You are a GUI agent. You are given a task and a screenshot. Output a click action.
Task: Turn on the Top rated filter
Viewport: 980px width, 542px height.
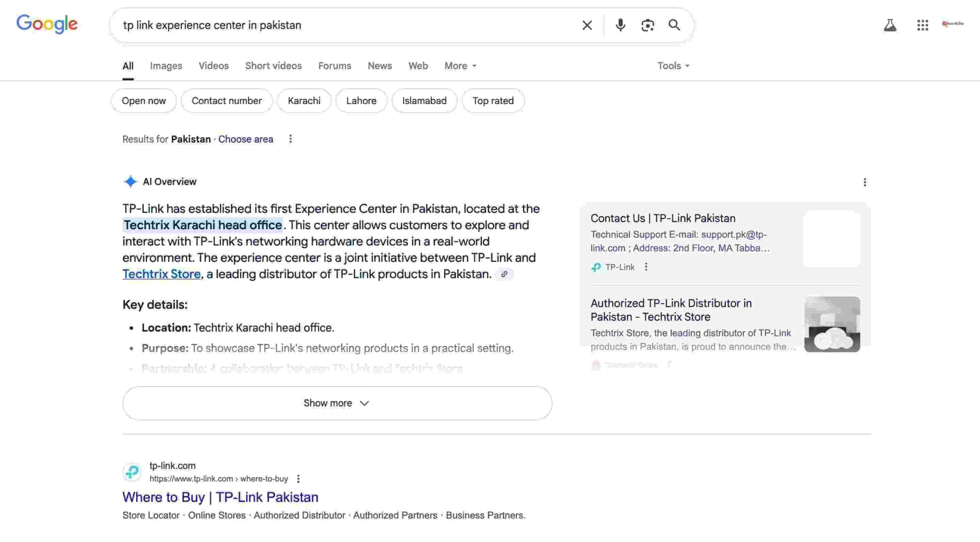[x=493, y=101]
